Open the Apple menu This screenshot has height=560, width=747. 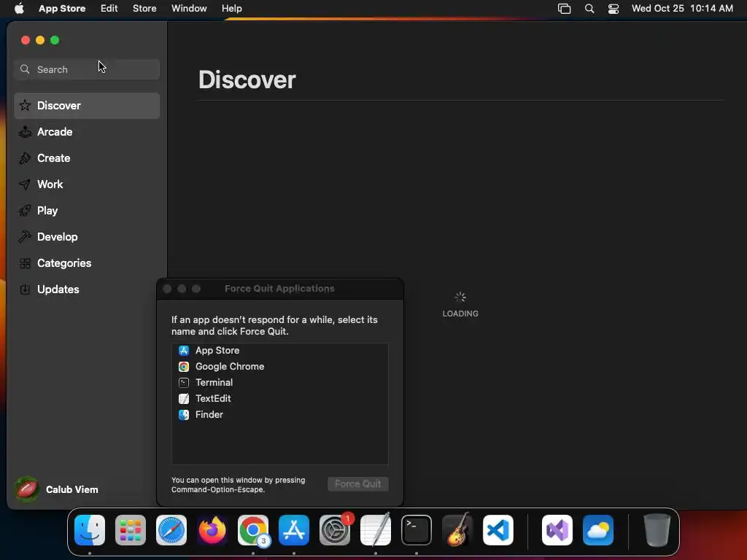[x=19, y=8]
